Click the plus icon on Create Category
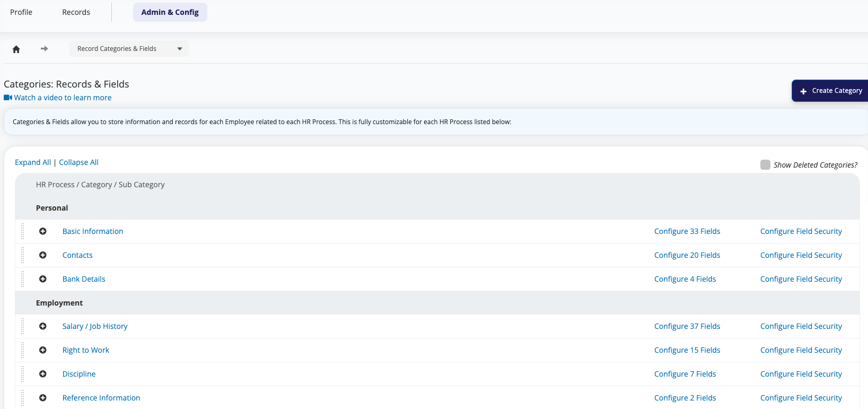868x409 pixels. coord(803,91)
